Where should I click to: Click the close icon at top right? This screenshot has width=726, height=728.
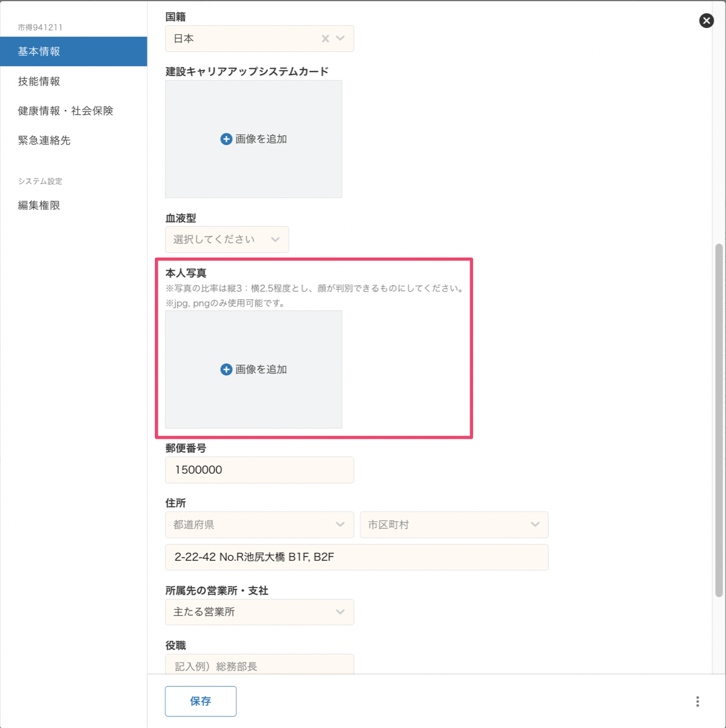tap(706, 21)
